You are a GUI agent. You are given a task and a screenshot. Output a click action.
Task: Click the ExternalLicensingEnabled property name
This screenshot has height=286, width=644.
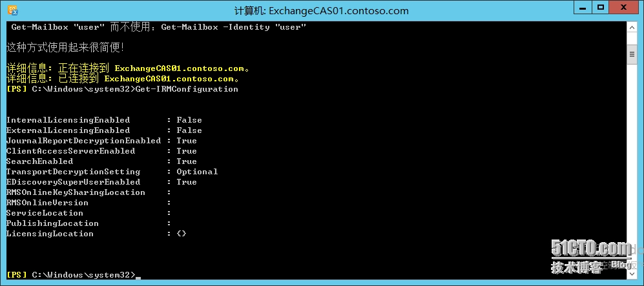click(x=68, y=130)
